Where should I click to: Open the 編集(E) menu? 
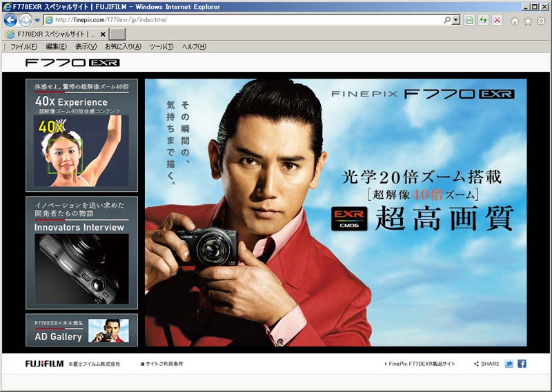(56, 46)
